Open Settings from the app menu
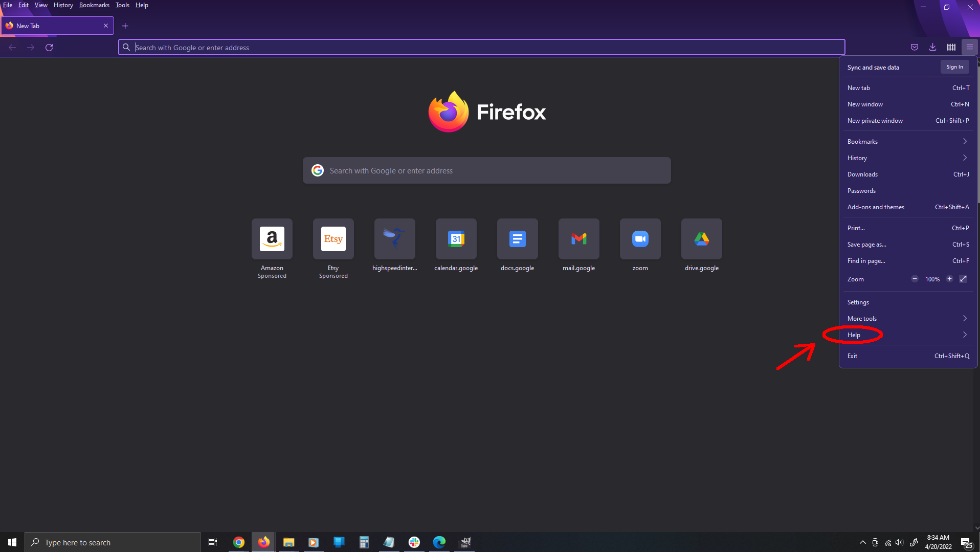This screenshot has width=980, height=552. tap(908, 302)
